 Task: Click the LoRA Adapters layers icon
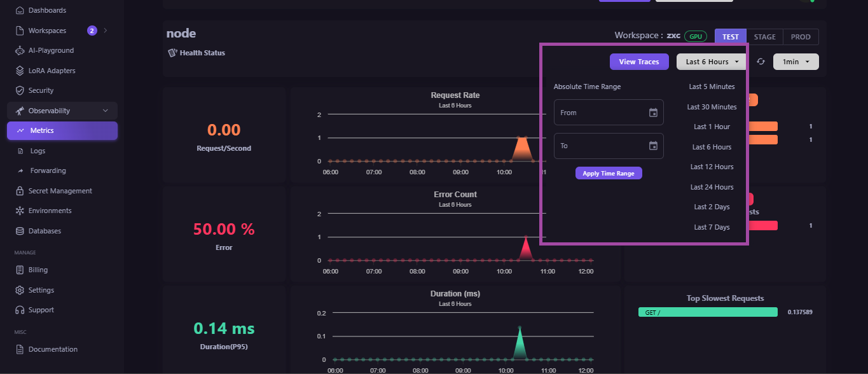[x=20, y=71]
